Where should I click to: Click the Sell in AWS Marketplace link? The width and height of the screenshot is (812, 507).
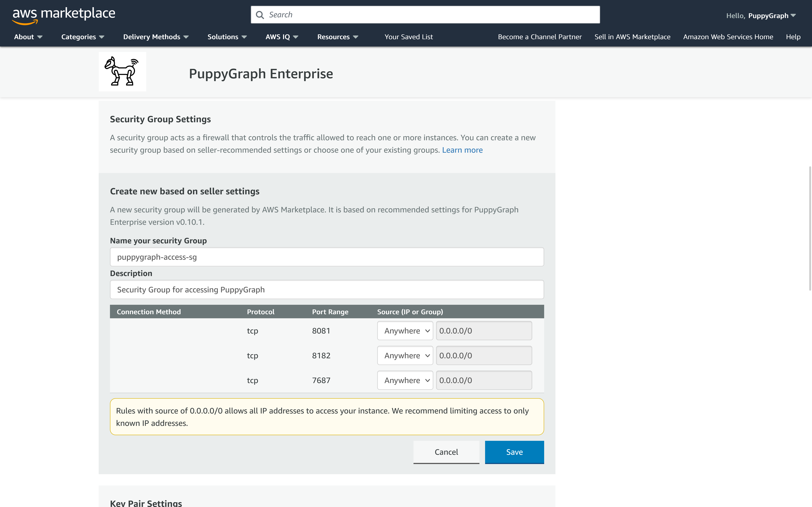(632, 36)
